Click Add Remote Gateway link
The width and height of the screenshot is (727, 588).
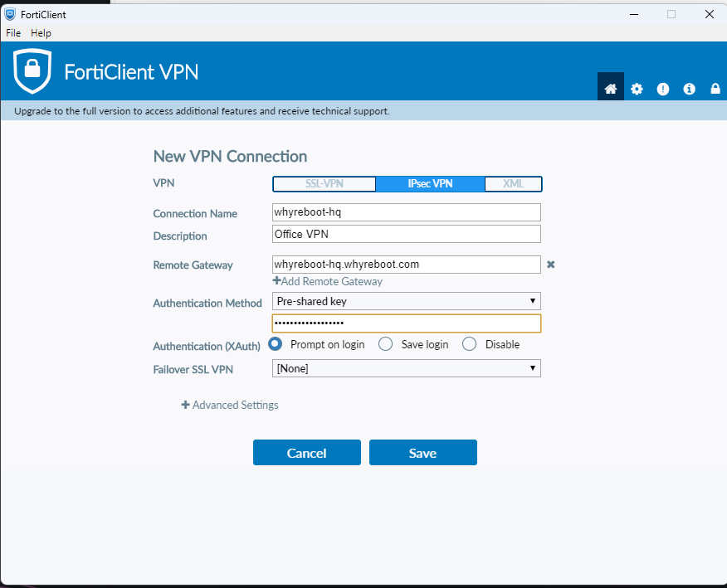pos(328,281)
